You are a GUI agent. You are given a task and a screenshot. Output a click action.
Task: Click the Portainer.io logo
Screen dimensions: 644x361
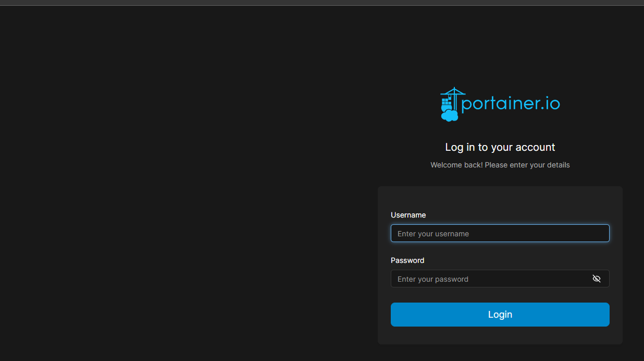click(500, 104)
